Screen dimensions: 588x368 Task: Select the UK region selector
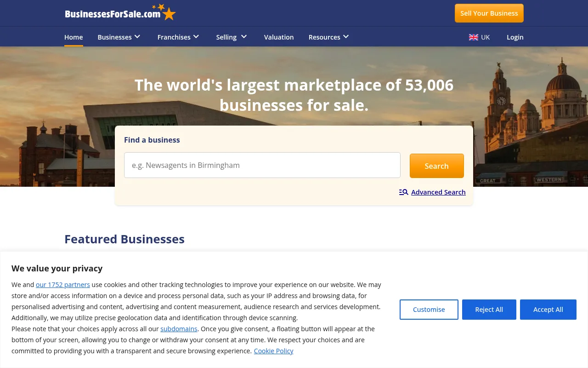click(x=480, y=37)
